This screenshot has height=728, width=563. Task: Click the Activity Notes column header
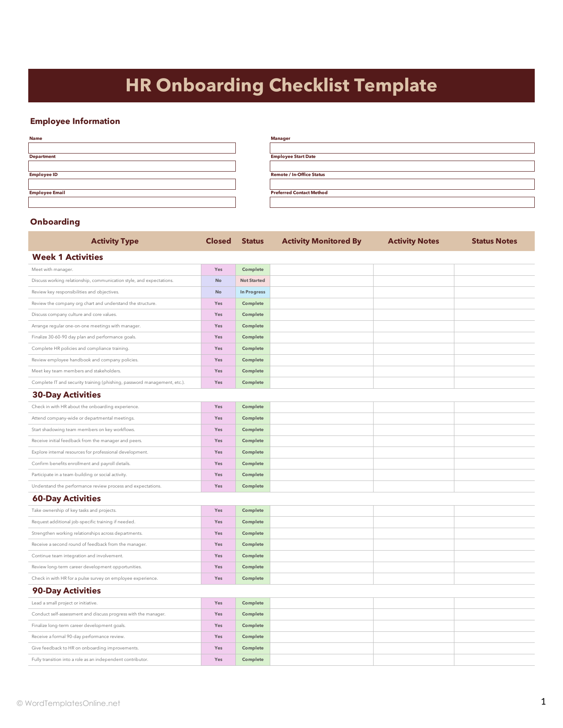point(413,241)
